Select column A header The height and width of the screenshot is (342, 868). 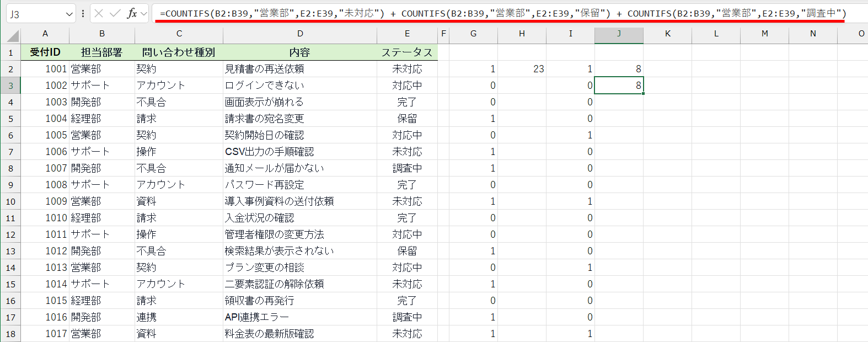point(45,34)
